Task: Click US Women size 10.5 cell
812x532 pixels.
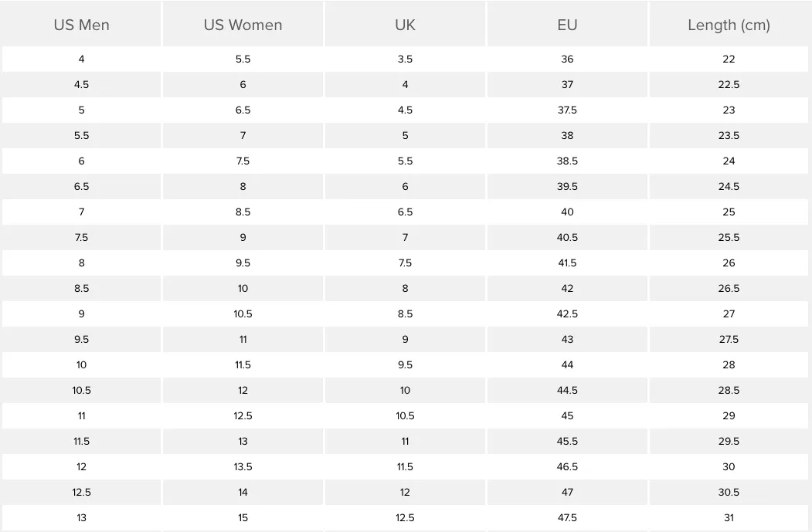Action: [243, 313]
